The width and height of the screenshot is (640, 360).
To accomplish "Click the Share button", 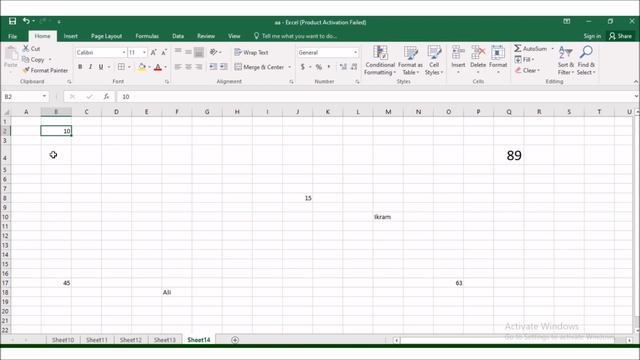I will (x=620, y=36).
